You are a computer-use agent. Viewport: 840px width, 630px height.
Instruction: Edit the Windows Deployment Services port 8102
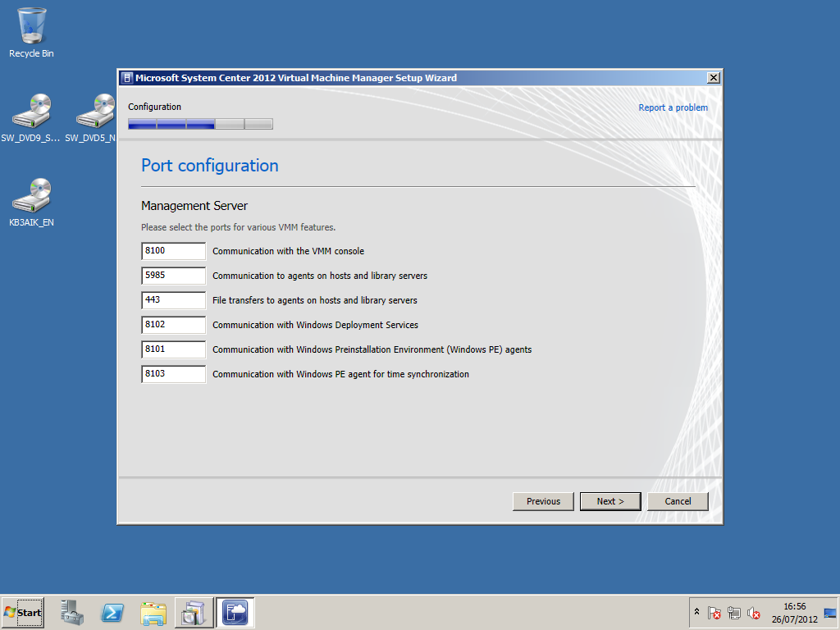pos(174,325)
